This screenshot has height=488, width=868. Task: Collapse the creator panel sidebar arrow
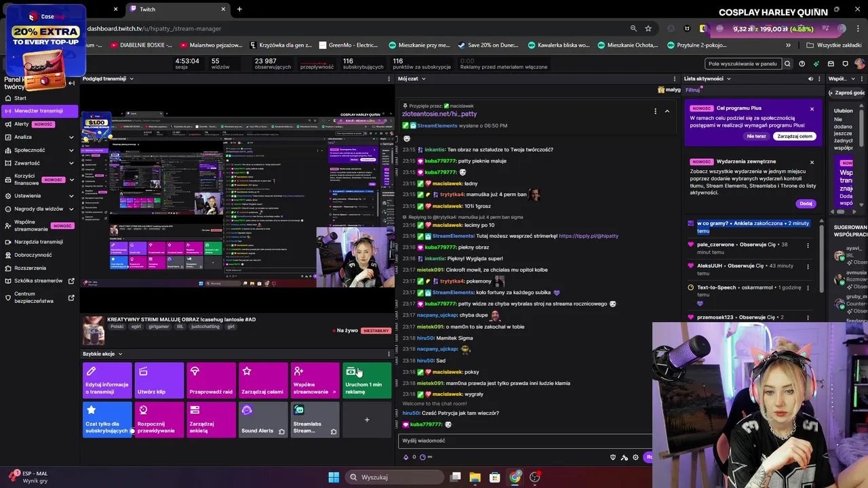(71, 83)
